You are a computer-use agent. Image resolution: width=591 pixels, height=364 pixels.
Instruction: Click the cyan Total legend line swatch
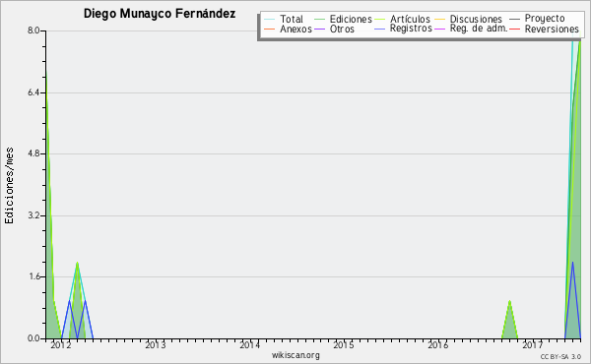(270, 19)
